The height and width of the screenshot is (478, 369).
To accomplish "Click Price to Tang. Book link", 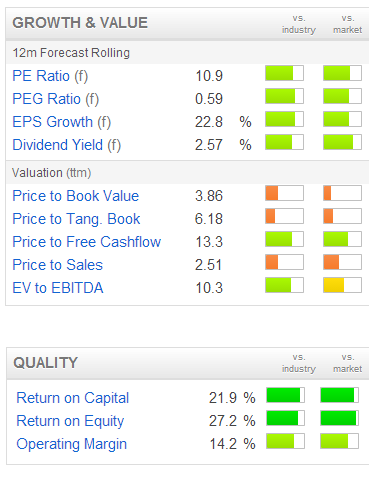I will point(76,219).
